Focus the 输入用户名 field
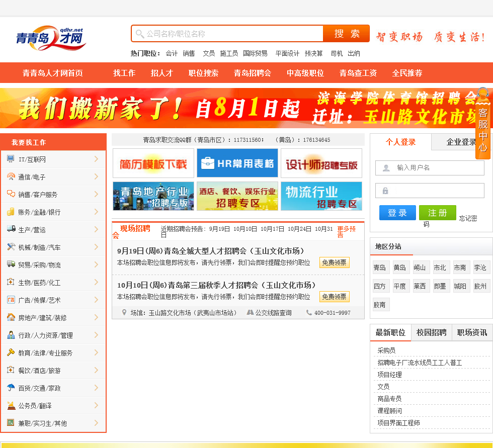493x448 pixels. (430, 168)
